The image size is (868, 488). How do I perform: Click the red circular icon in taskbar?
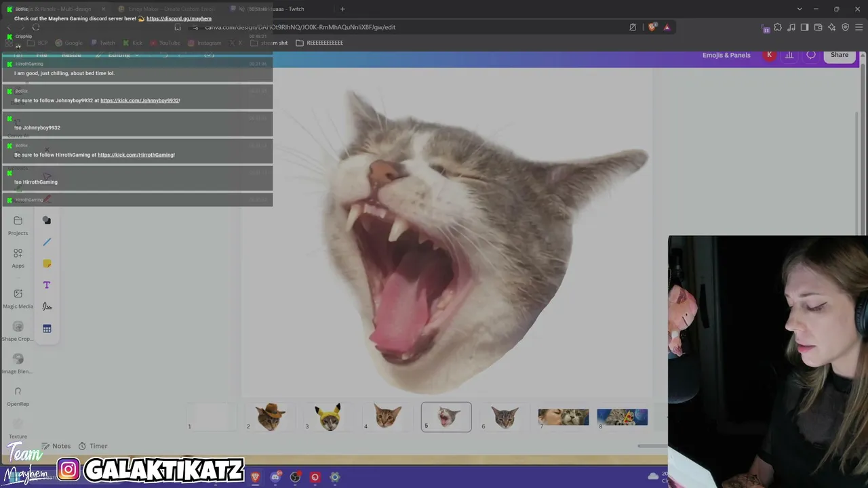315,477
